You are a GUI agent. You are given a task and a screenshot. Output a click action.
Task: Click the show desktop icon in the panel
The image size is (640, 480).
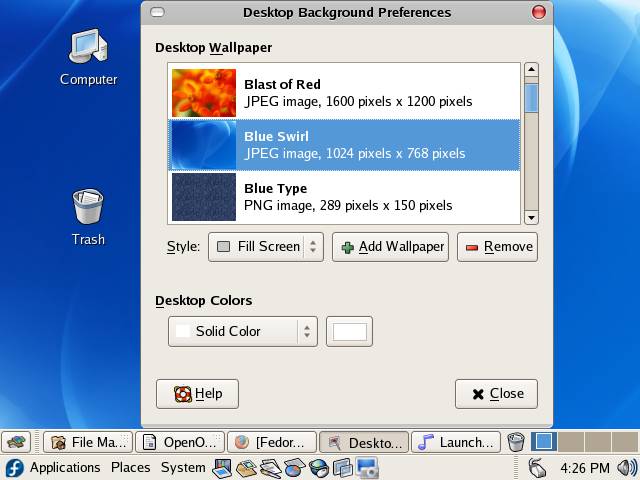(16, 442)
